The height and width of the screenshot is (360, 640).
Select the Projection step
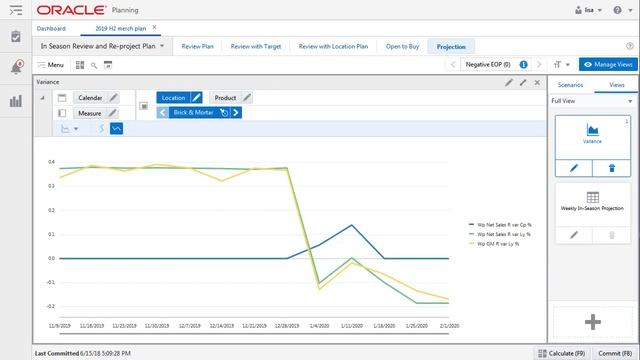pyautogui.click(x=451, y=47)
